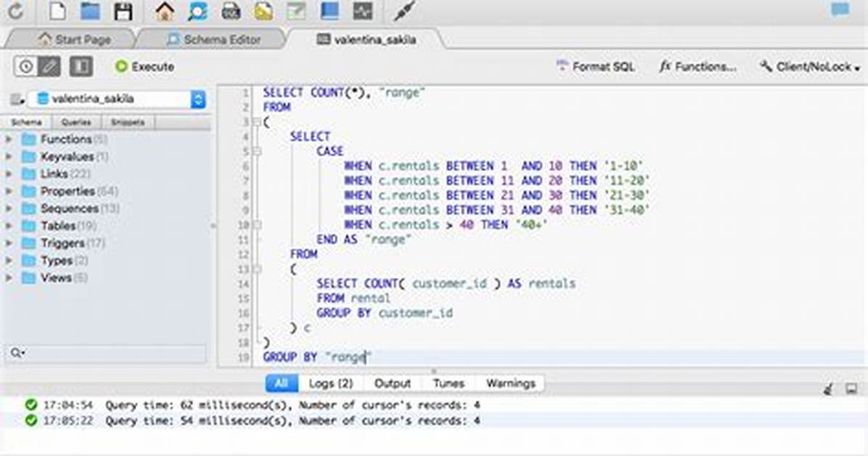
Task: Expand the Functions tree node
Action: (x=9, y=139)
